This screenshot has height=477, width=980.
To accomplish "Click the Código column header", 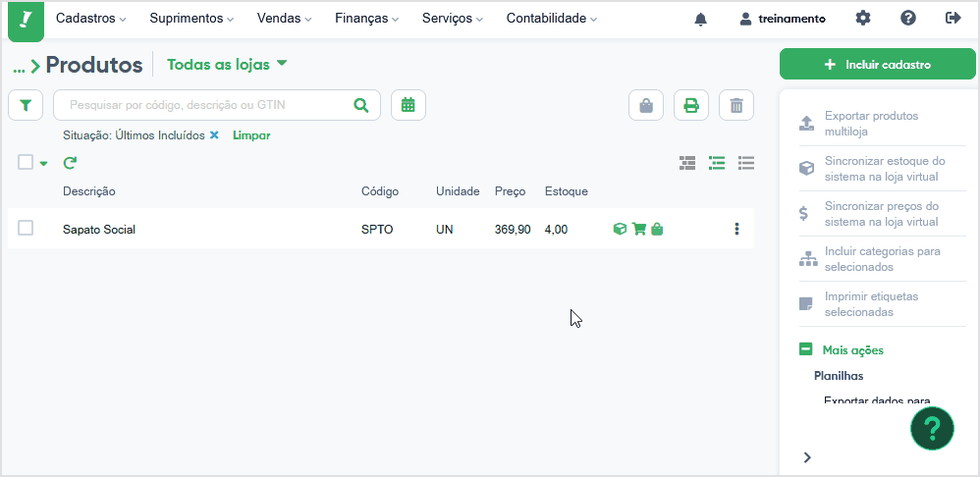I will (x=380, y=191).
